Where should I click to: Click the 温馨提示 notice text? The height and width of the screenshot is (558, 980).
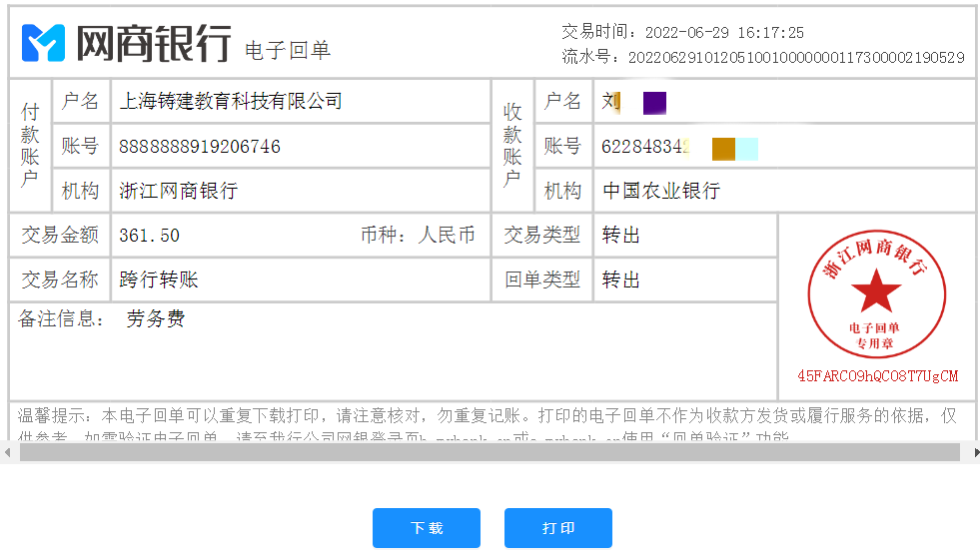(x=487, y=425)
